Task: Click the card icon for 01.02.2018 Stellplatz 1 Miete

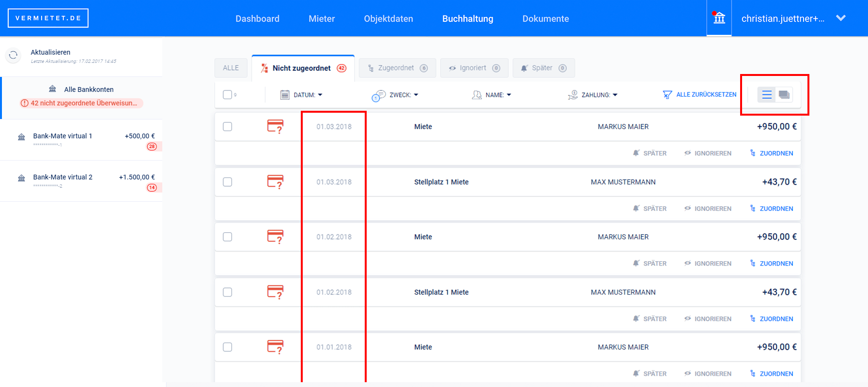Action: click(x=275, y=292)
